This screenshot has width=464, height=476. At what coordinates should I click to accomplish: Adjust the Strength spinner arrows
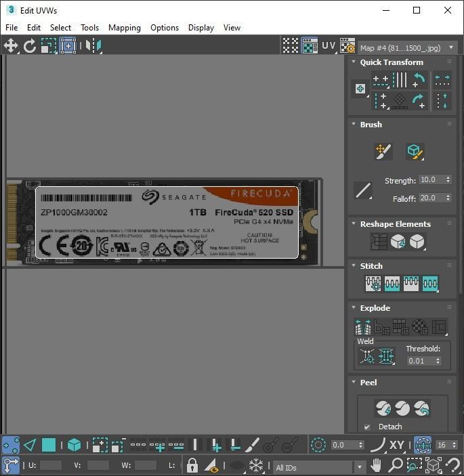tap(448, 179)
